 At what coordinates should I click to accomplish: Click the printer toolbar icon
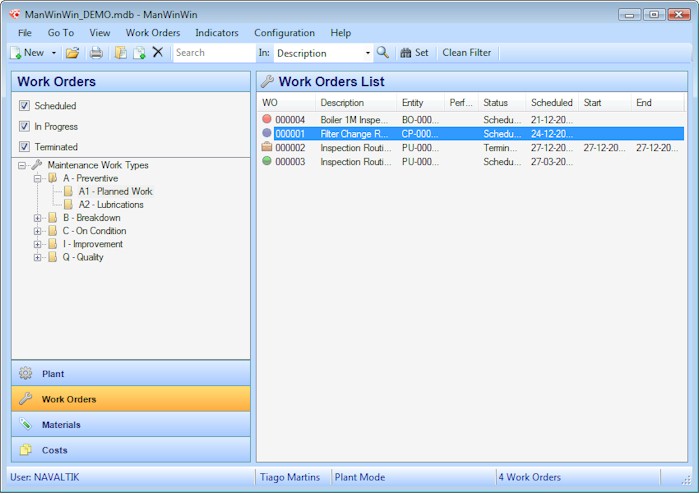tap(96, 53)
